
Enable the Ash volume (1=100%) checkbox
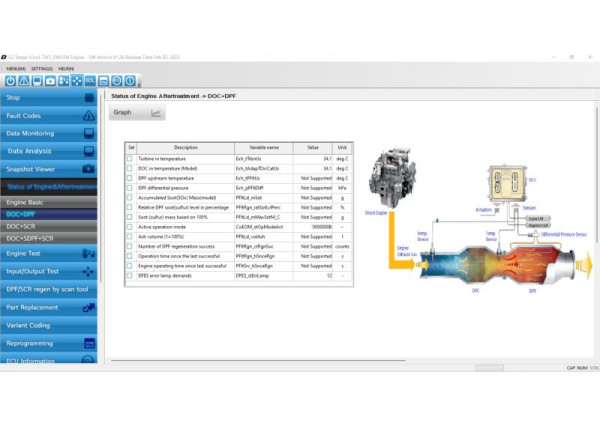129,235
